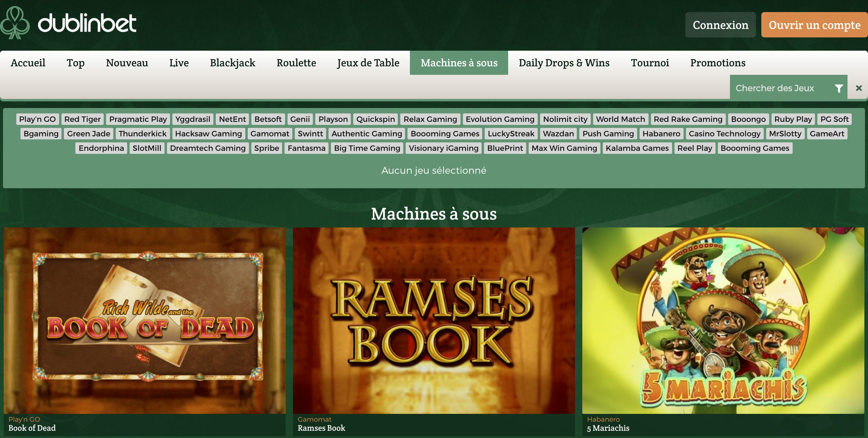
Task: Select Machines à sous tab
Action: (459, 63)
